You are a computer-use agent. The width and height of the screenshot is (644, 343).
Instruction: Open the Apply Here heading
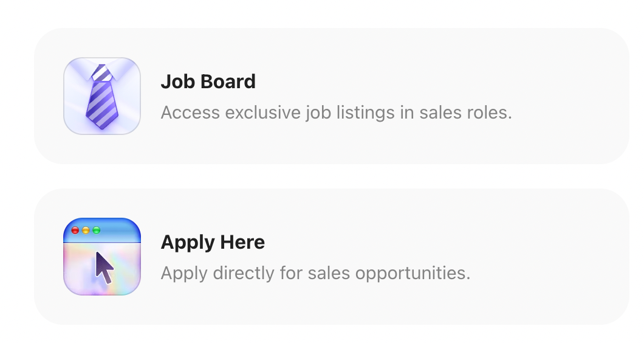click(213, 242)
